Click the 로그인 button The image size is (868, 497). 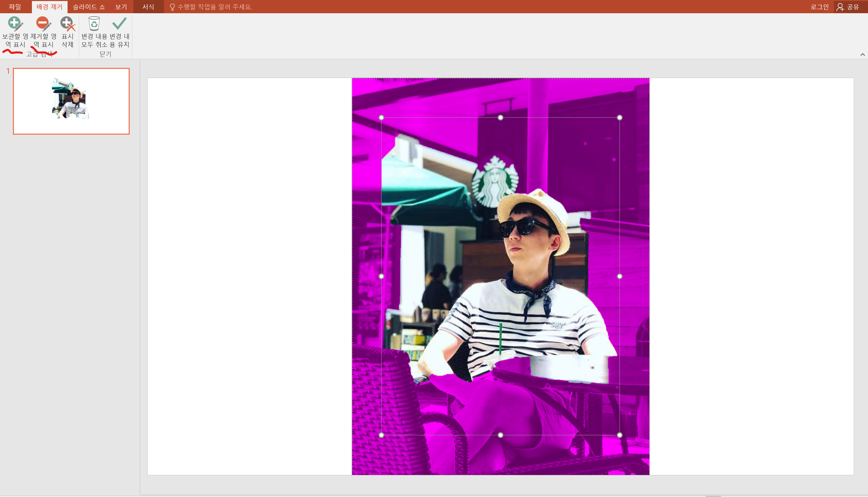click(819, 7)
